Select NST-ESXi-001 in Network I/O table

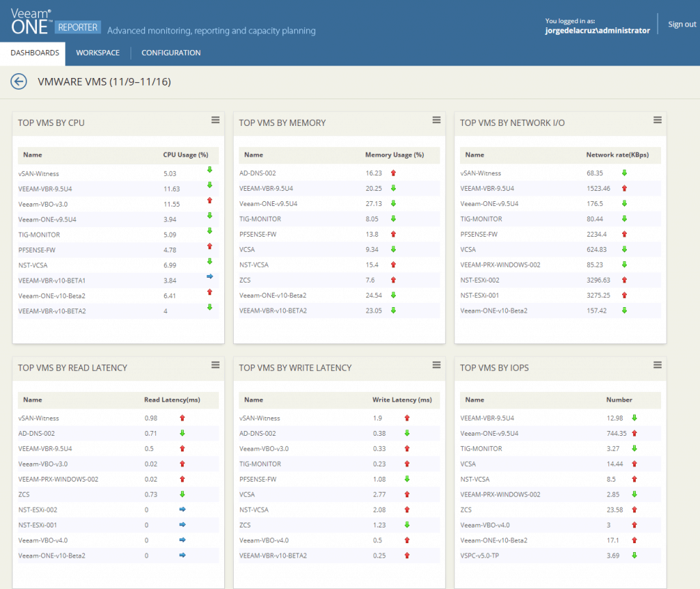coord(561,295)
